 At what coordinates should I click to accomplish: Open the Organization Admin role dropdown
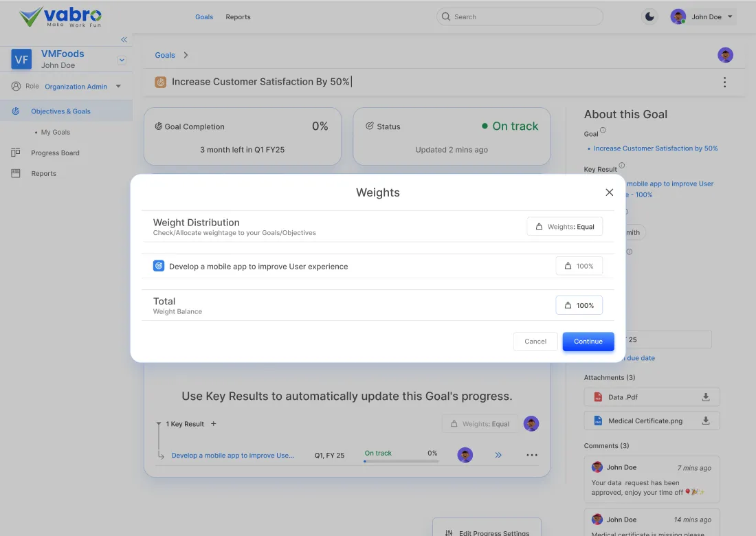(x=118, y=87)
